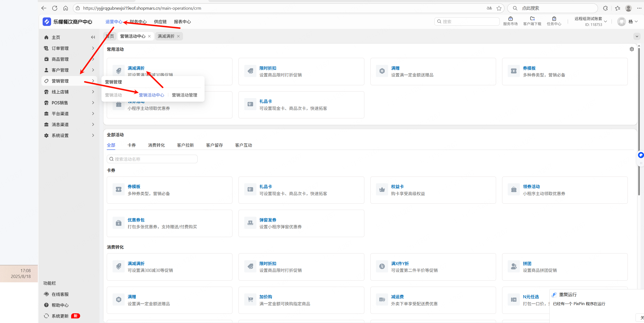
Task: Open the tab list dropdown arrow
Action: [x=637, y=36]
